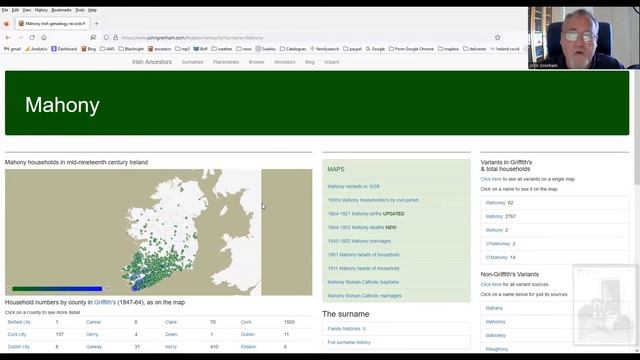
Task: Click the Galway county link
Action: click(x=94, y=347)
